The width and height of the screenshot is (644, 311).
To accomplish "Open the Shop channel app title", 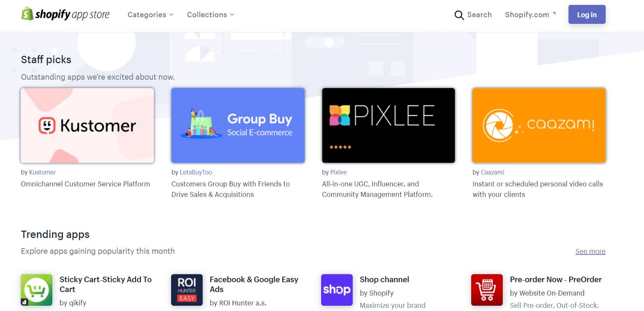I will pyautogui.click(x=384, y=280).
